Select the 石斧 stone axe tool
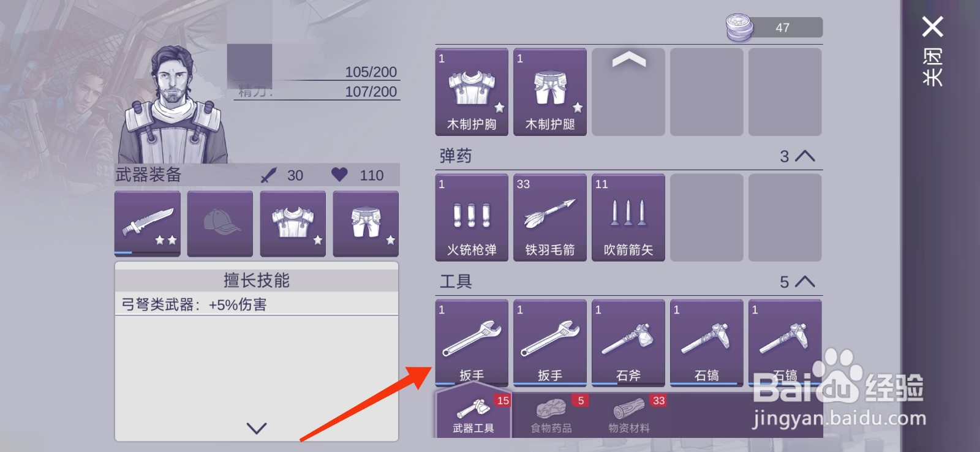Image resolution: width=980 pixels, height=452 pixels. (628, 343)
